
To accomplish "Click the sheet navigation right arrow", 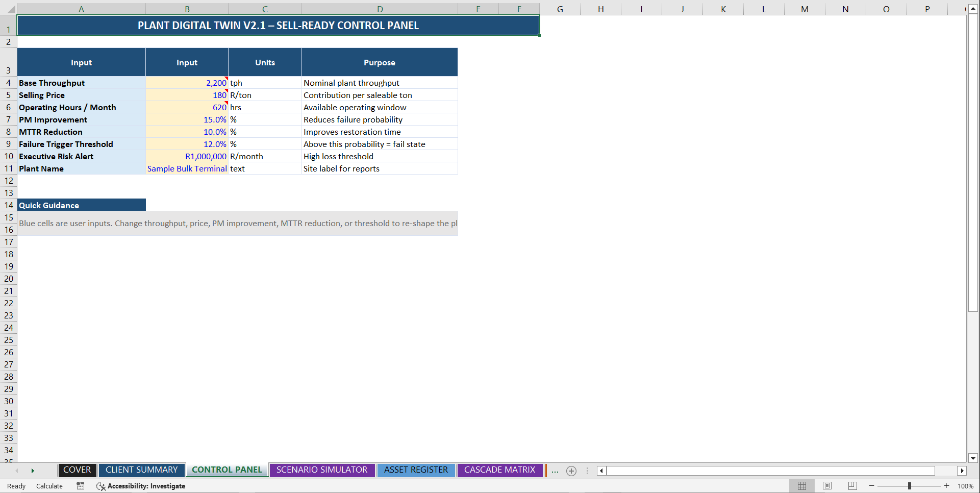I will tap(33, 471).
